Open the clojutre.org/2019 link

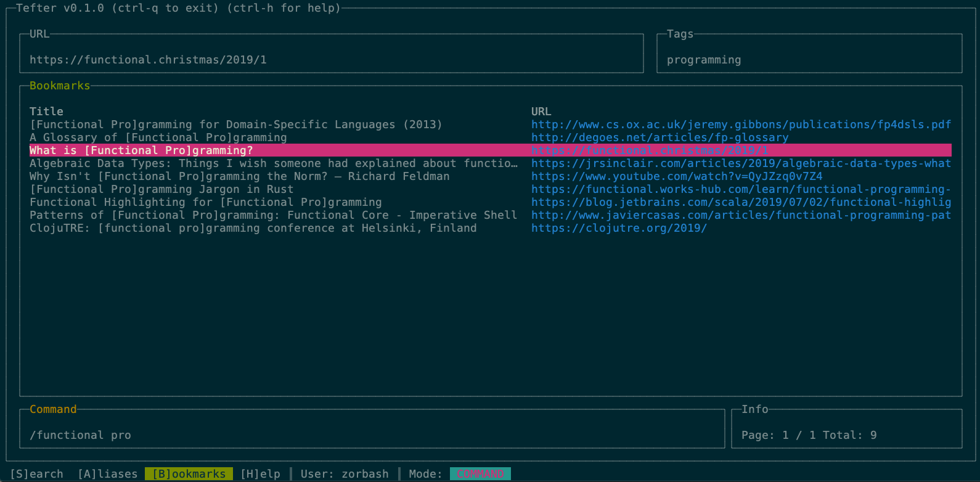[x=619, y=228]
